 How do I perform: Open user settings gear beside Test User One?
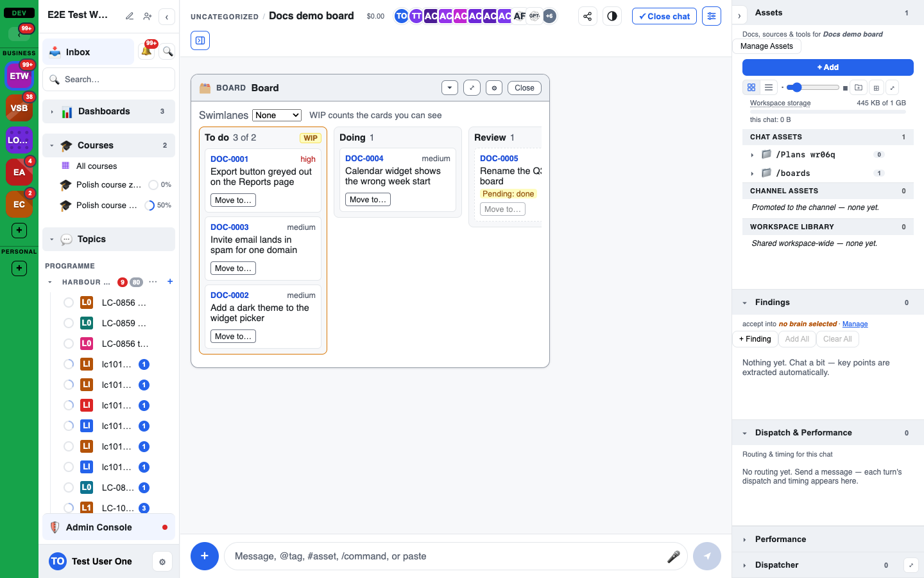coord(162,562)
